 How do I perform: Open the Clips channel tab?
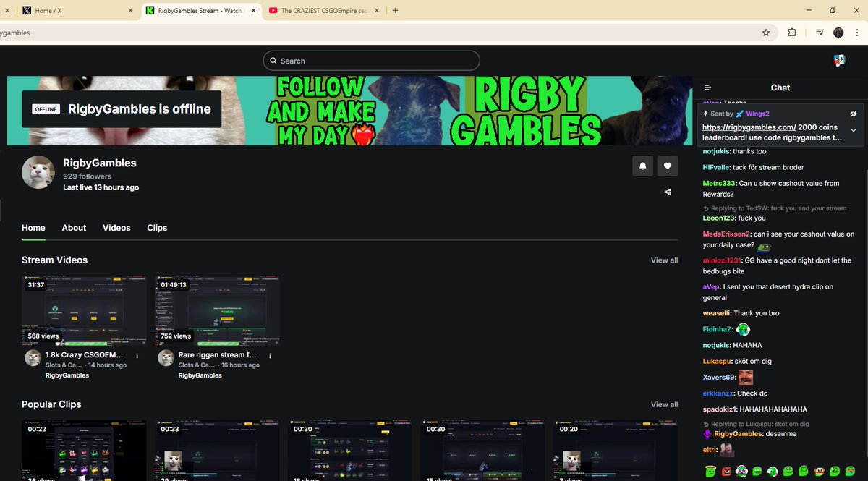coord(157,228)
